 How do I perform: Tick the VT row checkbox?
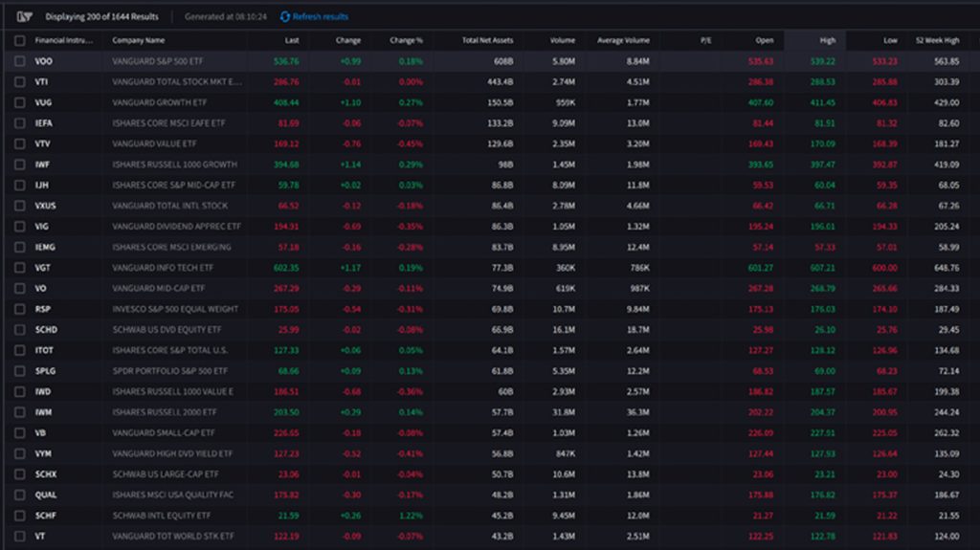20,537
